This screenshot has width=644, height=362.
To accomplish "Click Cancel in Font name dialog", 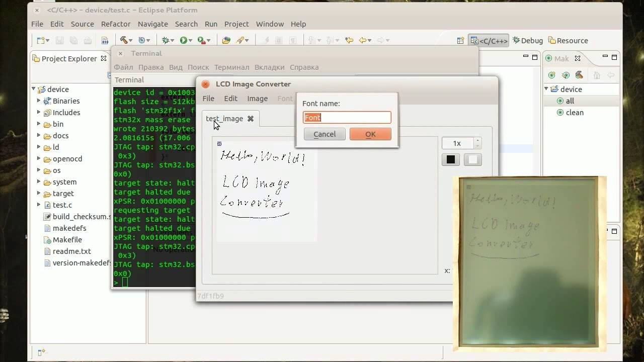I will coord(325,134).
